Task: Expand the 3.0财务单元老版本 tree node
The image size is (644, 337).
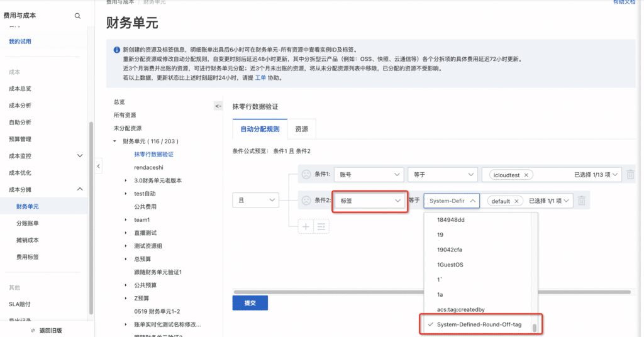Action: [x=126, y=180]
